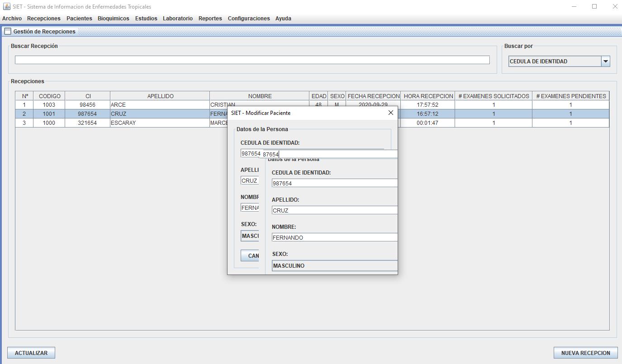
Task: Click the Gestión de Recepciones frame icon
Action: (x=7, y=32)
